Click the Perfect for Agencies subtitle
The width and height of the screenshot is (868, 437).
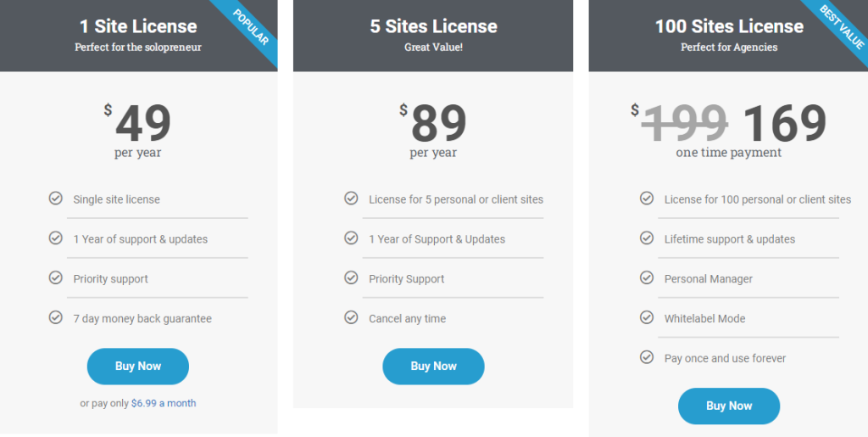click(729, 47)
